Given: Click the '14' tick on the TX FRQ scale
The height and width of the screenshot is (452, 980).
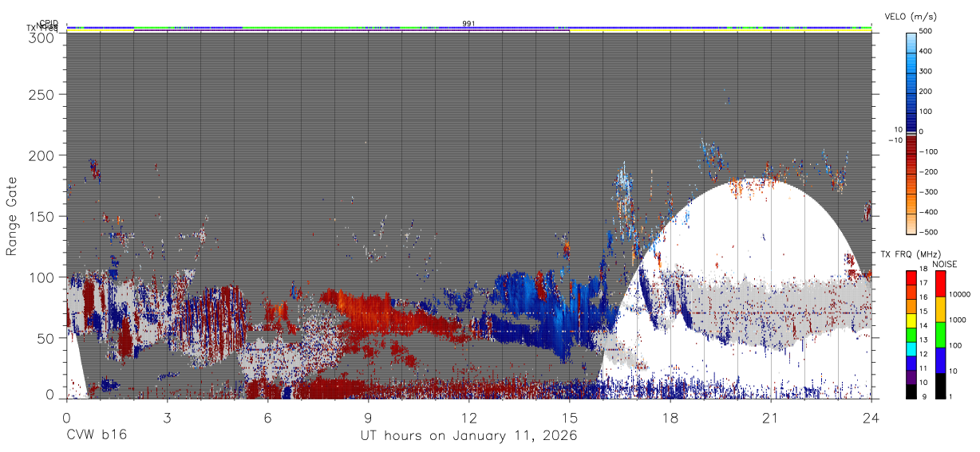Looking at the screenshot, I should pyautogui.click(x=923, y=325).
